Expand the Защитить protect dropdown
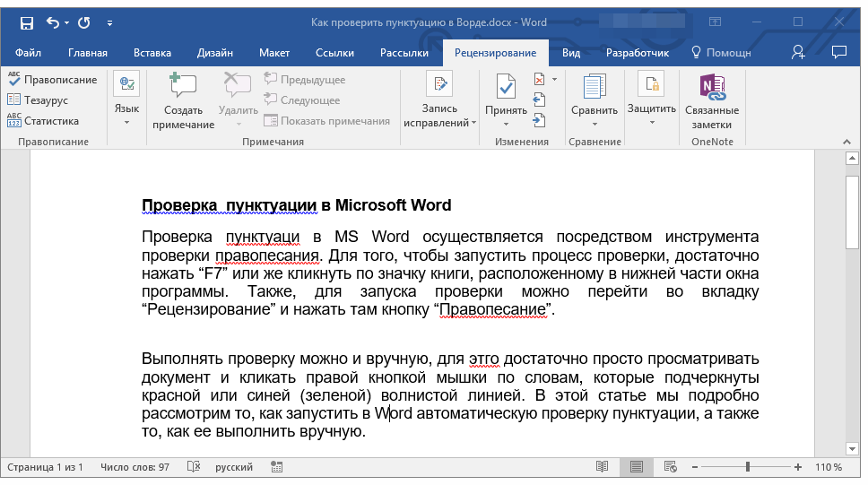This screenshot has width=868, height=485. pyautogui.click(x=651, y=115)
